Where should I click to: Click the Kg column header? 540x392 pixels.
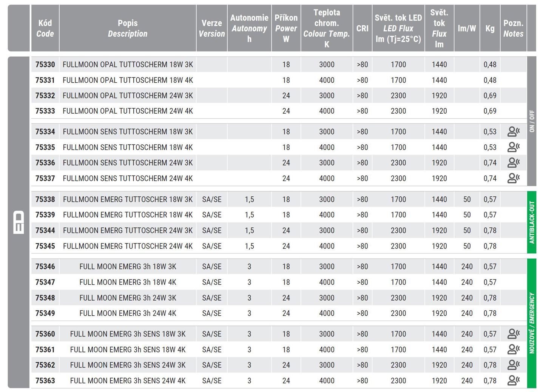(x=490, y=28)
